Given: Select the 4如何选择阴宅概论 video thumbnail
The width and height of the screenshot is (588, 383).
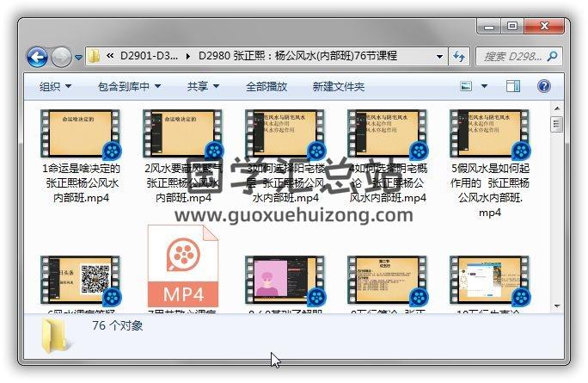Looking at the screenshot, I should coord(388,133).
